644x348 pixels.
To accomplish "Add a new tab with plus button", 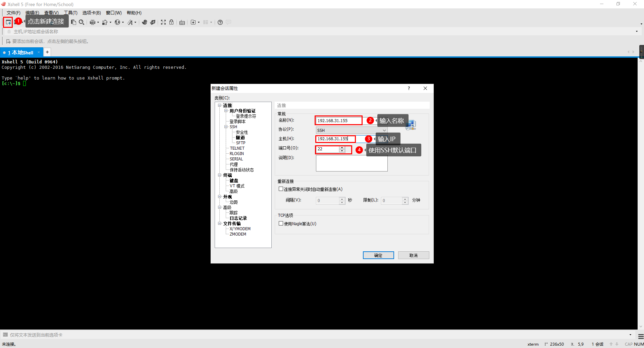I will click(47, 52).
